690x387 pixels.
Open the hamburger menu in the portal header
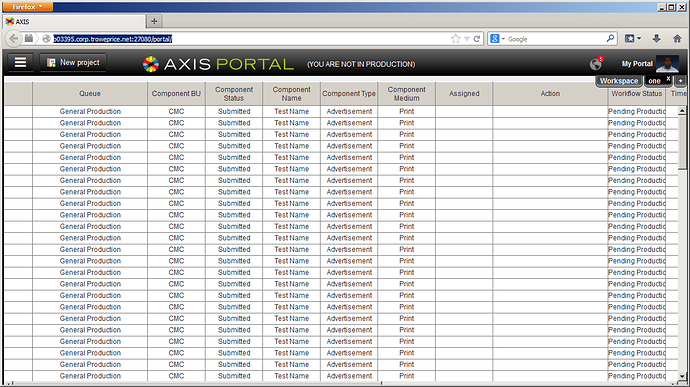click(x=20, y=63)
